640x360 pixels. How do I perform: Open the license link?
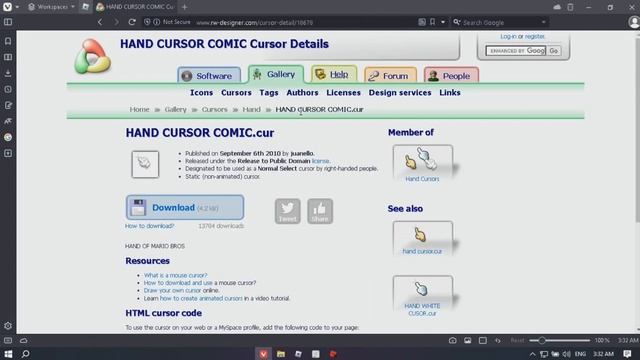coord(320,161)
